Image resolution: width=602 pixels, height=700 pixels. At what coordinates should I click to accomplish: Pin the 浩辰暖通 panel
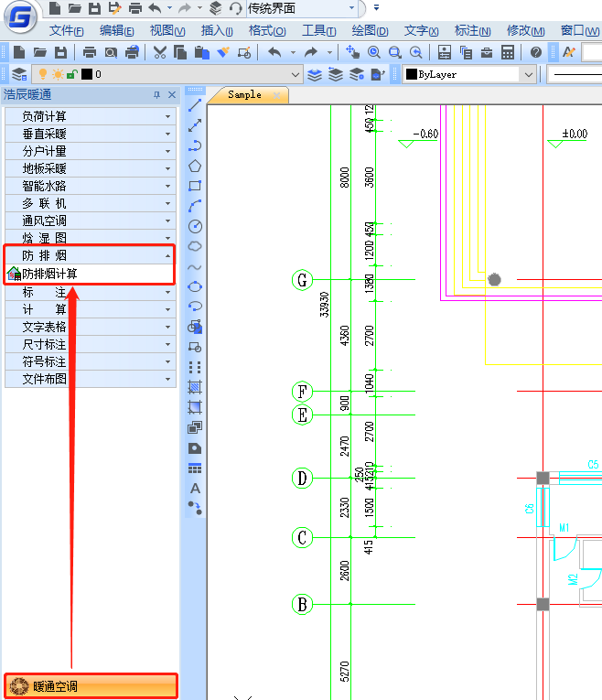click(156, 94)
